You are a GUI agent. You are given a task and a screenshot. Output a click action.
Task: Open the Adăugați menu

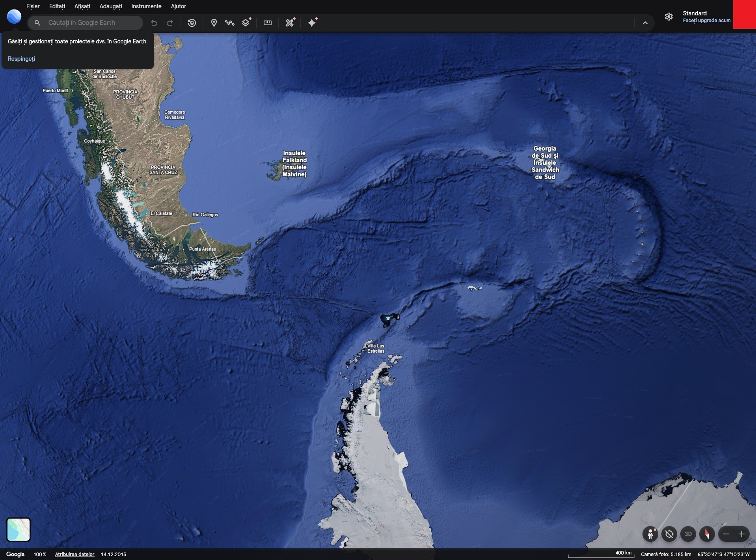(x=111, y=6)
